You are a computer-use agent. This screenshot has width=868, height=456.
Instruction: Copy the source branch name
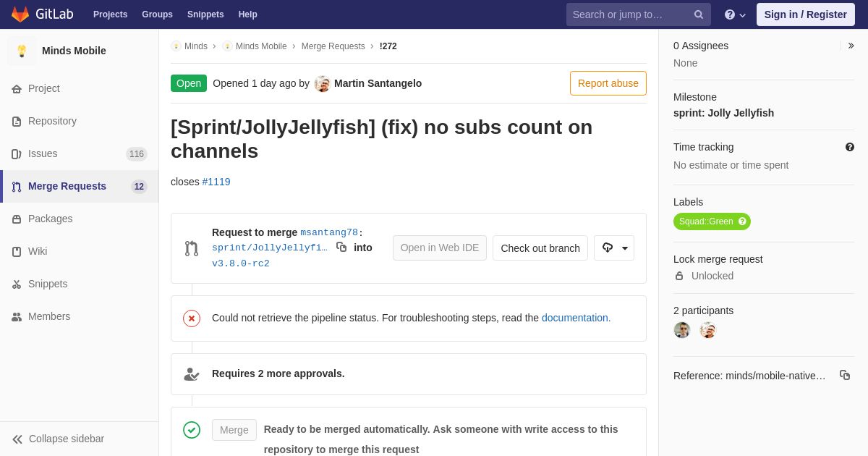click(x=341, y=248)
